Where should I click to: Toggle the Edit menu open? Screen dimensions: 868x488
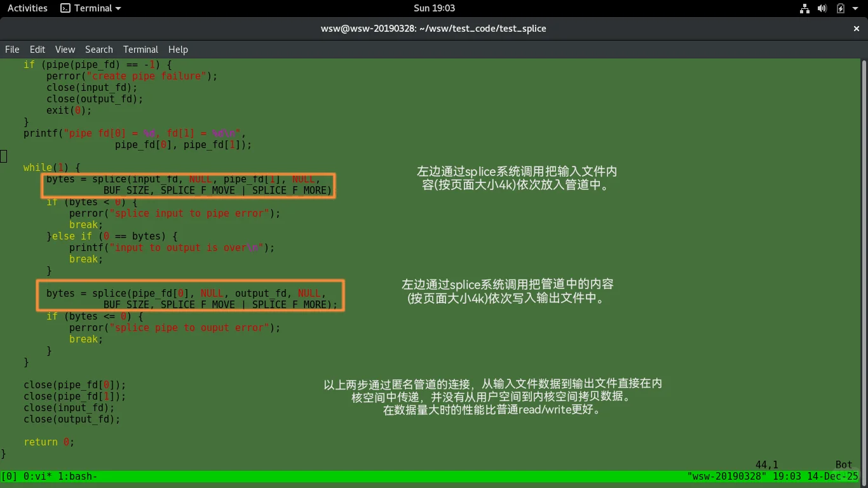(37, 50)
